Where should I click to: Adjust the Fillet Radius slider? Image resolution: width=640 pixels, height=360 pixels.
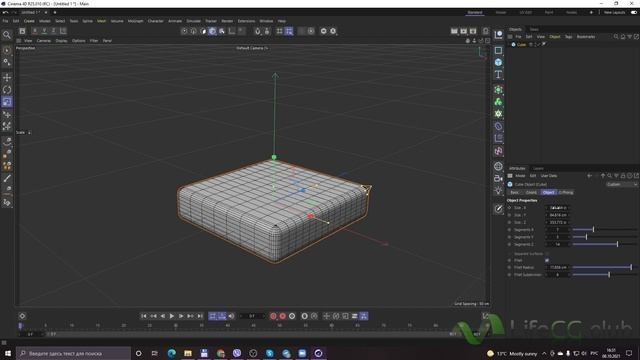pyautogui.click(x=604, y=267)
